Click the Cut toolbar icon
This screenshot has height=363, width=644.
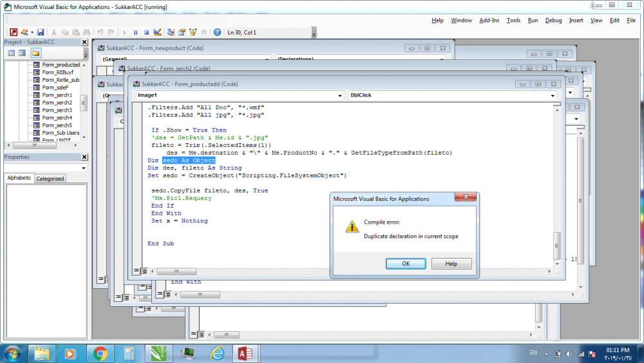click(x=54, y=32)
